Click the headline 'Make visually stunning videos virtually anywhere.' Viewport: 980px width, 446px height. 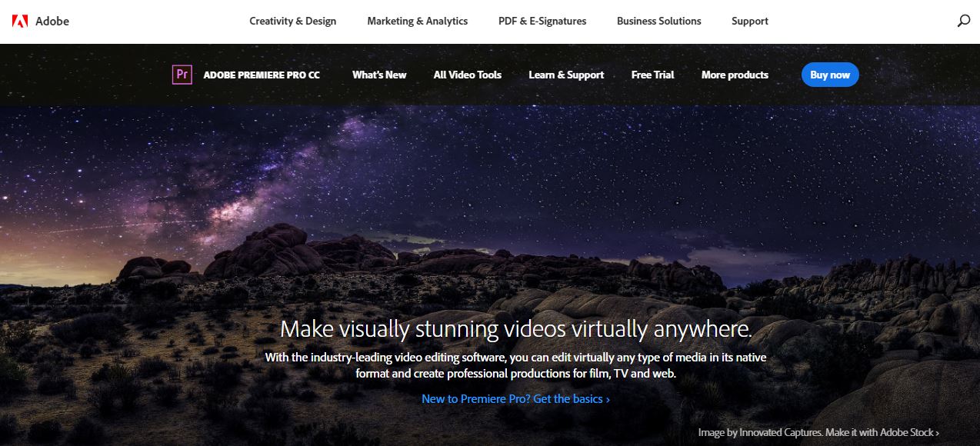tap(516, 329)
